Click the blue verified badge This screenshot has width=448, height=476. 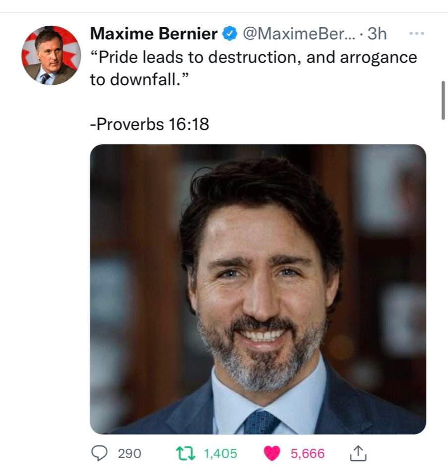tap(229, 34)
